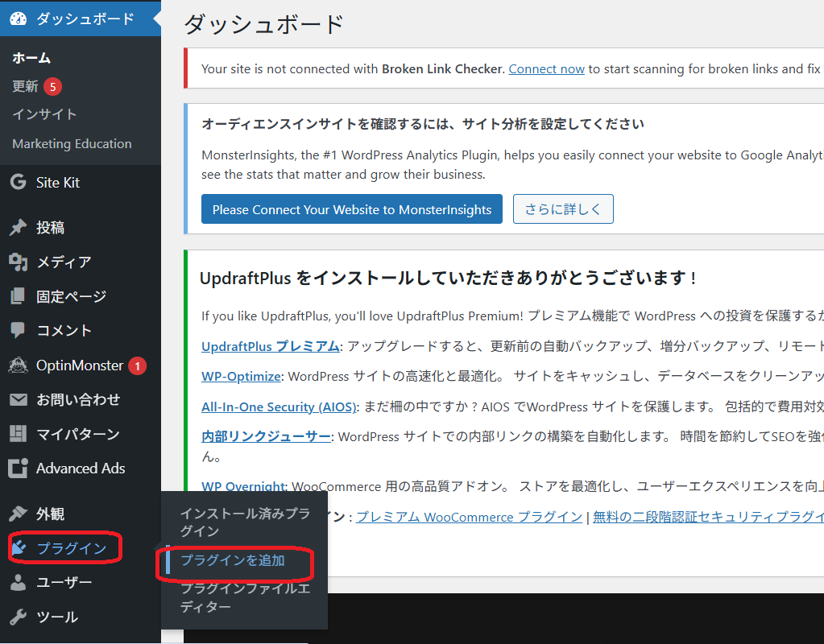Click the paintbrush icon beside 外観
The width and height of the screenshot is (824, 644).
point(18,514)
